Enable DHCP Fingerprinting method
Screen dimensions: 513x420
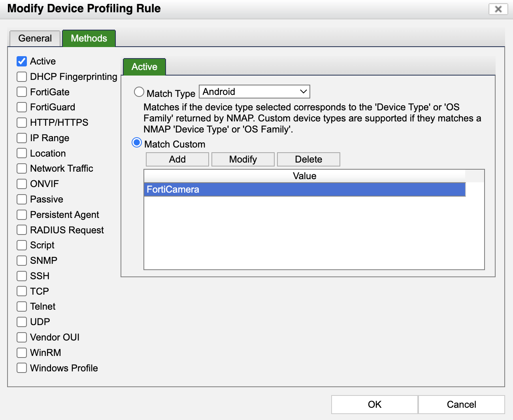point(22,77)
